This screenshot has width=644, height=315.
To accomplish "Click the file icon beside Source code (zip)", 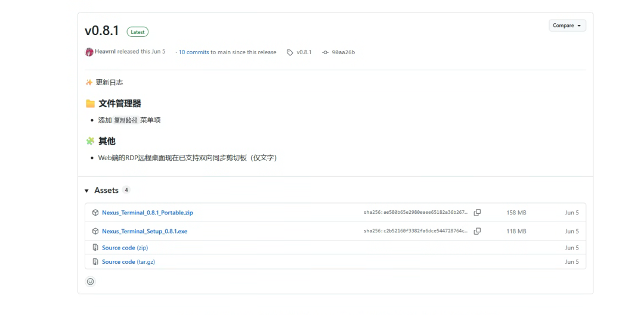I will (95, 248).
